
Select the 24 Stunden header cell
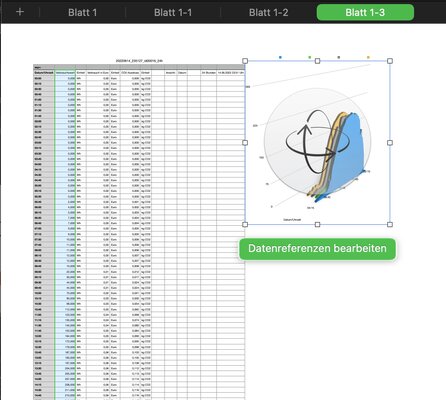208,72
